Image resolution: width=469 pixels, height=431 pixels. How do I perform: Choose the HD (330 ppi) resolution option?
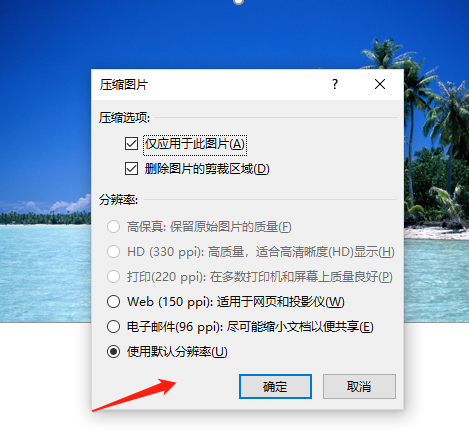(113, 252)
